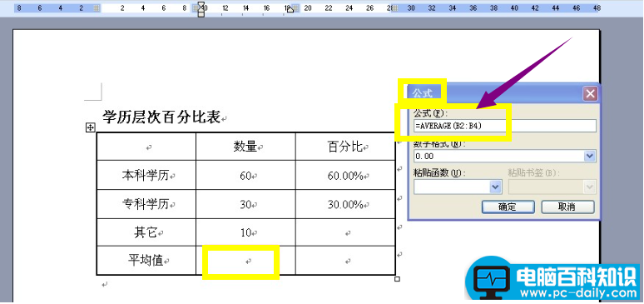The width and height of the screenshot is (644, 304).
Task: Click the 确定 button in formula dialog
Action: point(508,207)
